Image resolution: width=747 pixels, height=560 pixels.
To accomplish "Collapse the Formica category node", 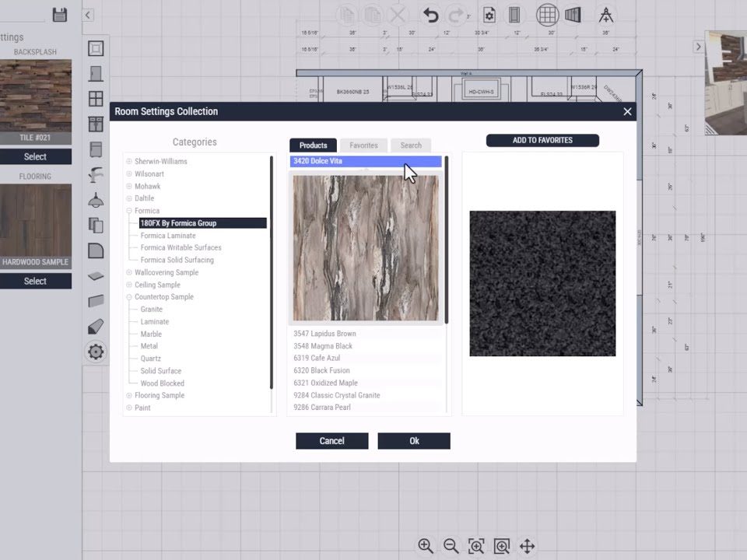I will 129,211.
